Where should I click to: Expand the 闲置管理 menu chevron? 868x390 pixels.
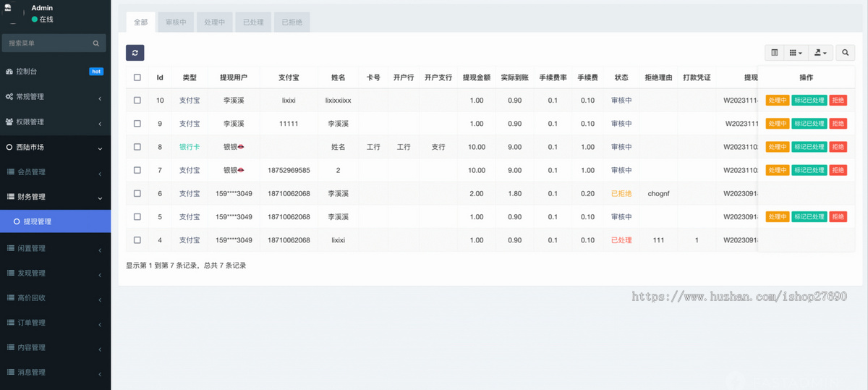click(x=100, y=250)
